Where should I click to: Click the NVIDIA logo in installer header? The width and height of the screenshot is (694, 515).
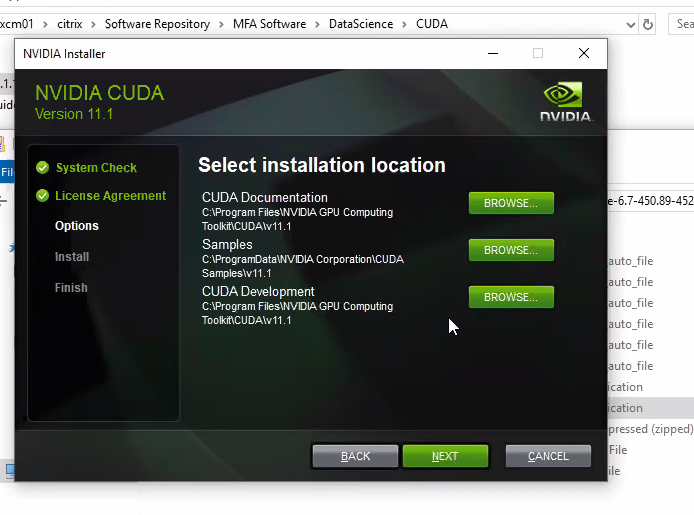566,101
